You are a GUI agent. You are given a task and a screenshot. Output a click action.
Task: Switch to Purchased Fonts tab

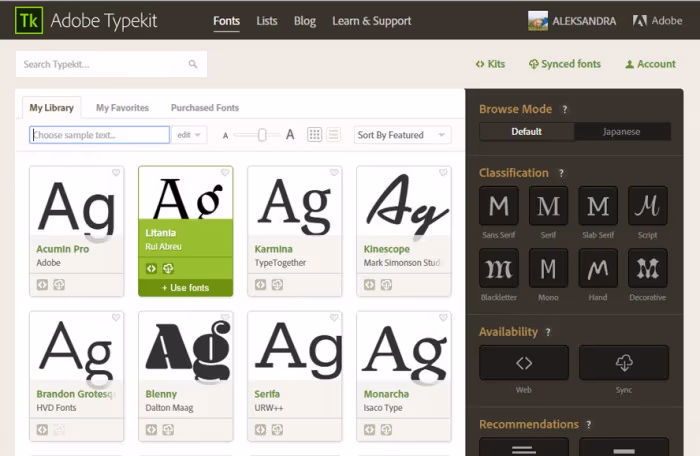[205, 108]
